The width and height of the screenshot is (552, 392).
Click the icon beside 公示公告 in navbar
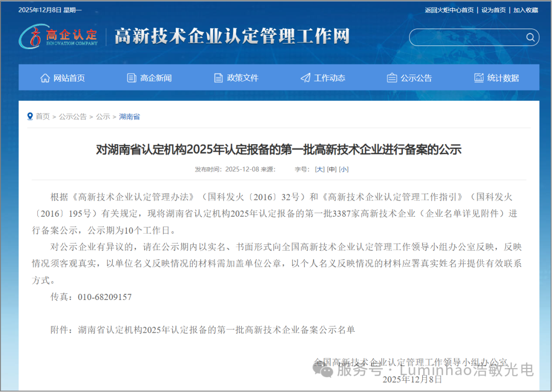(392, 78)
